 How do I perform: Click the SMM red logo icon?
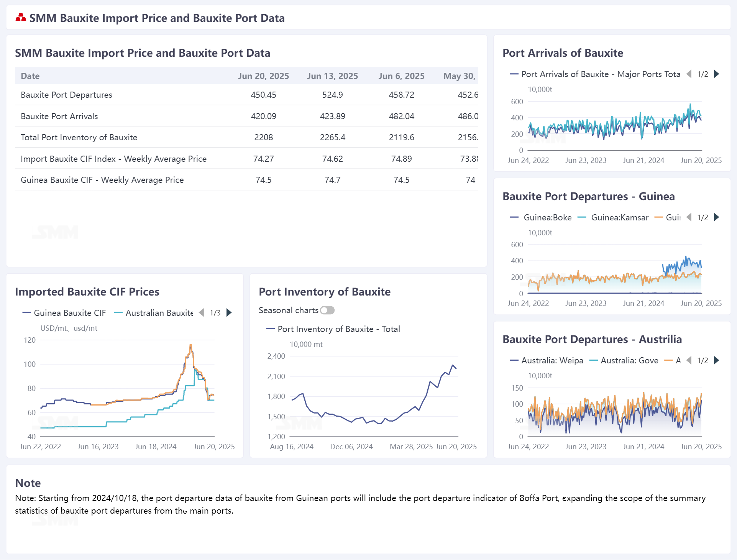pos(21,17)
